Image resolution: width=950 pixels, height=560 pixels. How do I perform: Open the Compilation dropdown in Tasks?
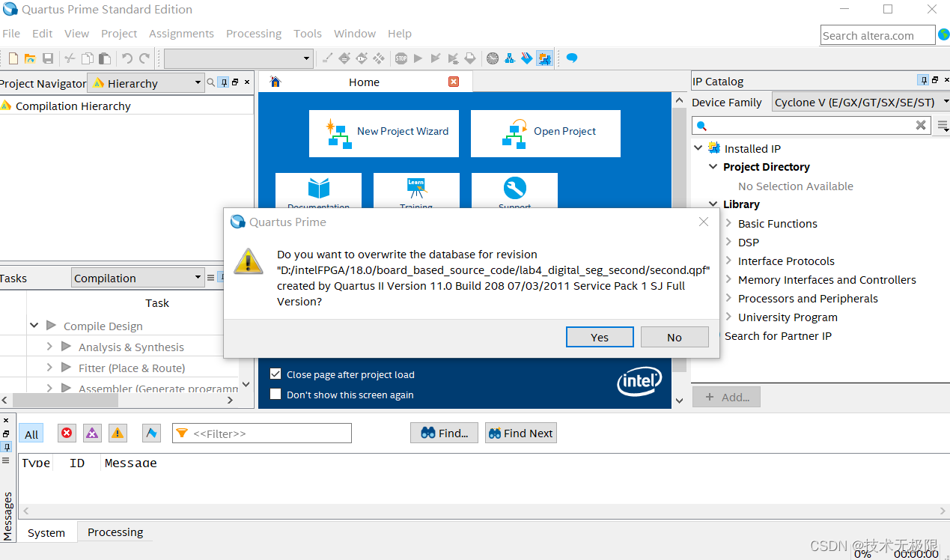(x=138, y=278)
